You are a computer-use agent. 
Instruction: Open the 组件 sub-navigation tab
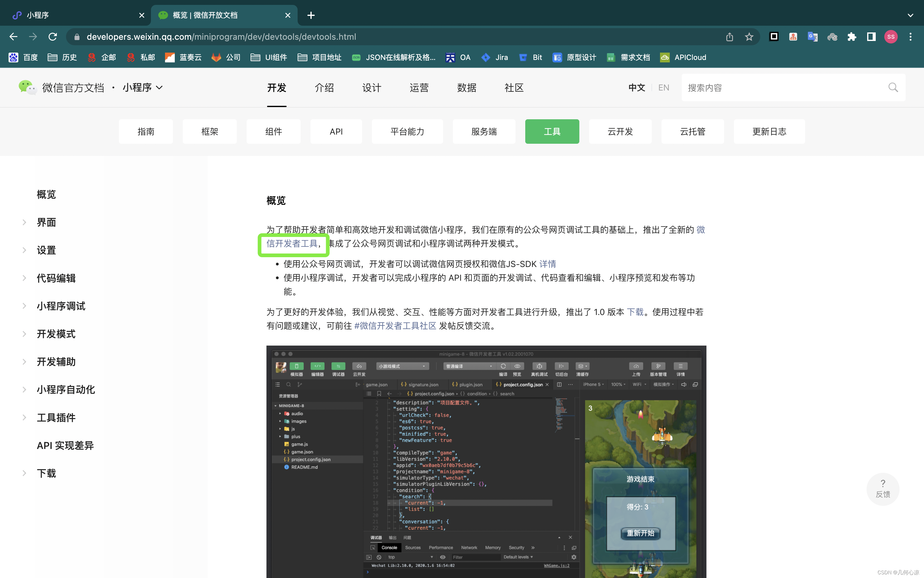274,132
